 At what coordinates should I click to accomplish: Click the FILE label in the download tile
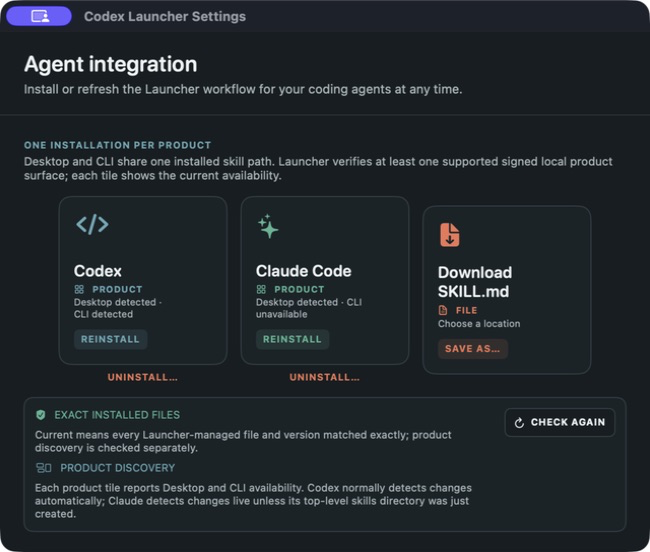466,310
